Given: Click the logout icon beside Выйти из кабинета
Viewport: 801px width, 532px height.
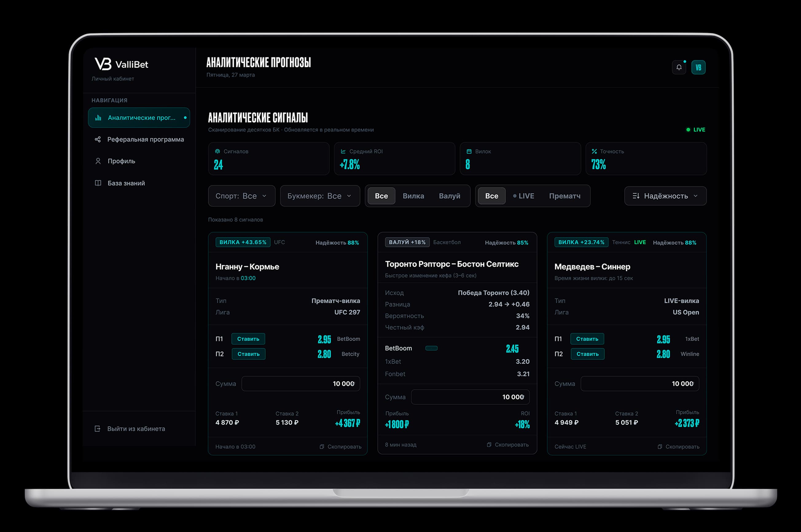Looking at the screenshot, I should [x=97, y=429].
